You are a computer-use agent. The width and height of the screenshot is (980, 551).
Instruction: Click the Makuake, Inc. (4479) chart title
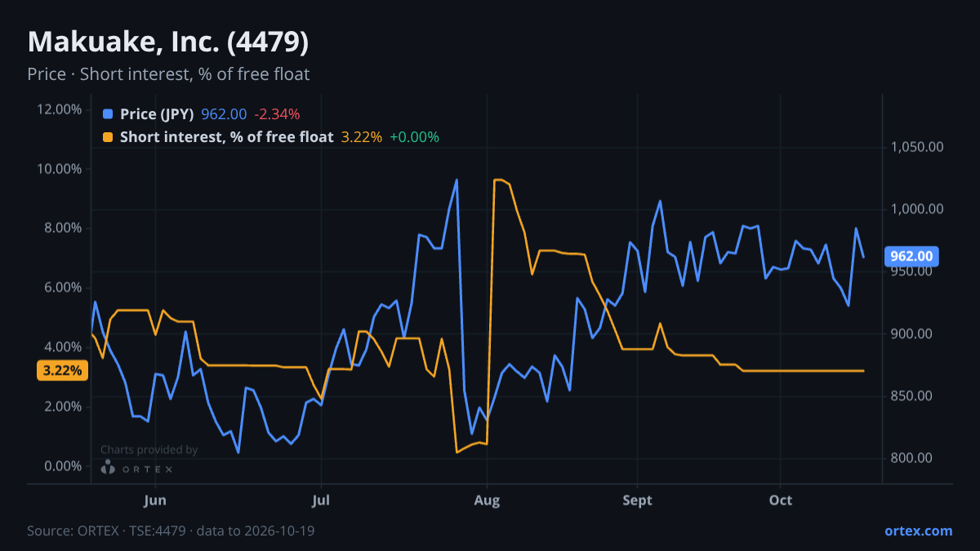(168, 42)
